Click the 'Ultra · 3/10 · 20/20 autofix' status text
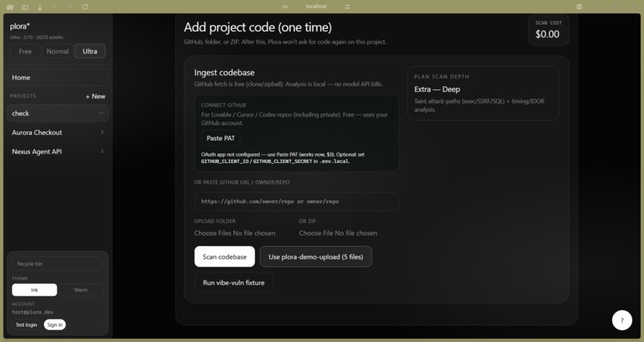The width and height of the screenshot is (644, 342). pyautogui.click(x=37, y=38)
